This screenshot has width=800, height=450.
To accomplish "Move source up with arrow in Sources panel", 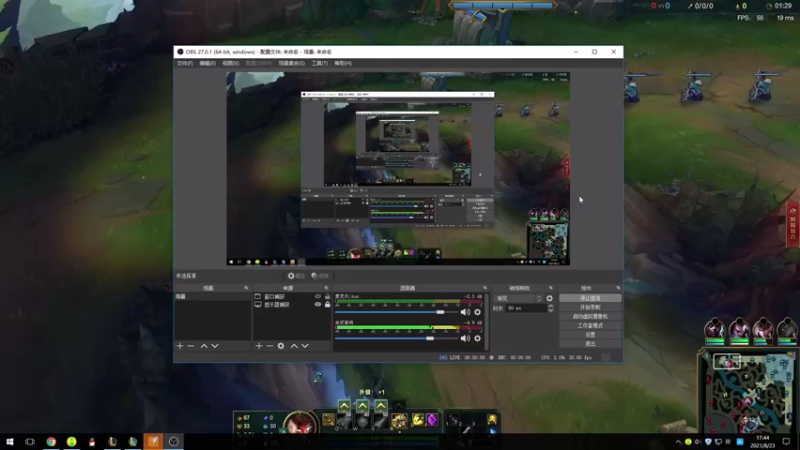I will (294, 346).
